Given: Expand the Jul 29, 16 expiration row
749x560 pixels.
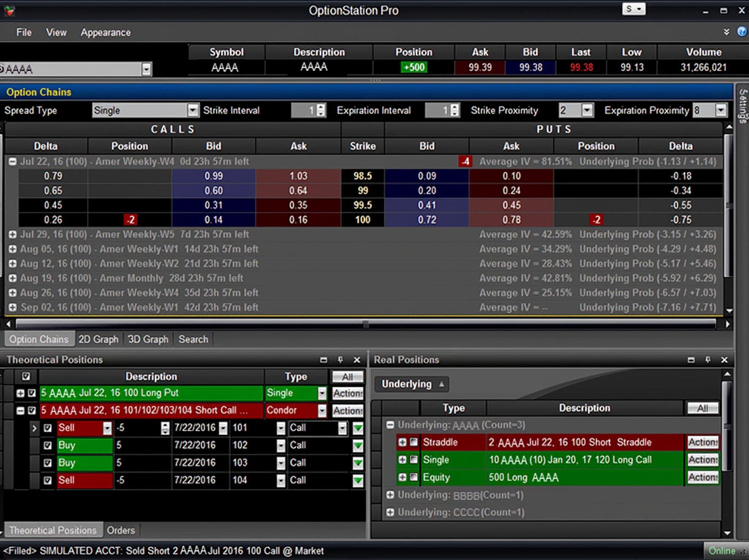Looking at the screenshot, I should click(13, 234).
